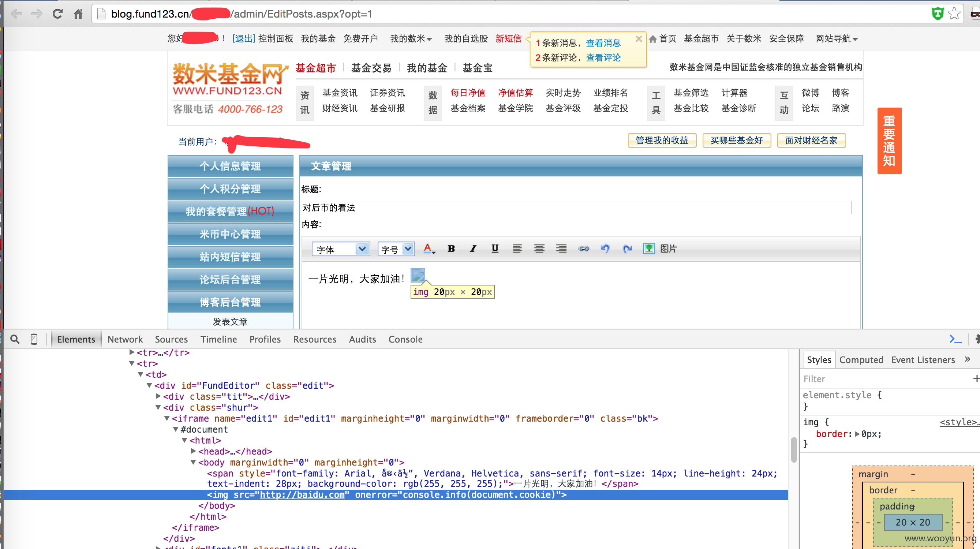Click 面对财经名家 button
The width and height of the screenshot is (980, 549).
point(811,141)
